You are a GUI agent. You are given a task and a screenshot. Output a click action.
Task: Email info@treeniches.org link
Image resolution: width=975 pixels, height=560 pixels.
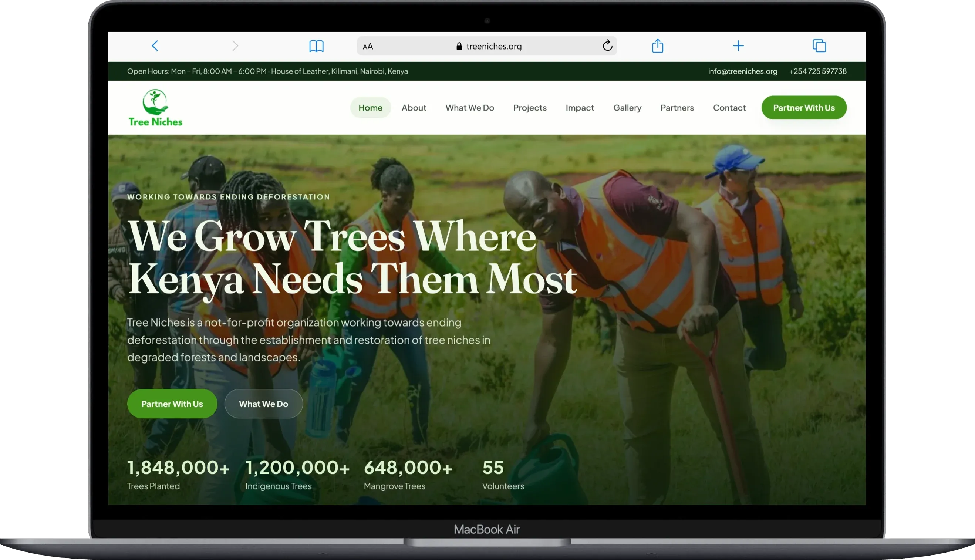[743, 71]
